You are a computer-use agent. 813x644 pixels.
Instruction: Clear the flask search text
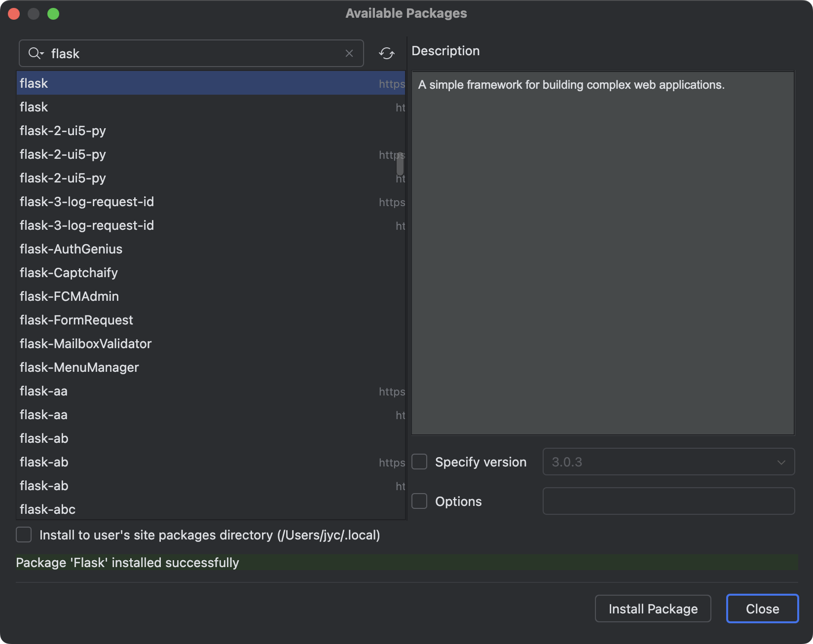click(349, 53)
